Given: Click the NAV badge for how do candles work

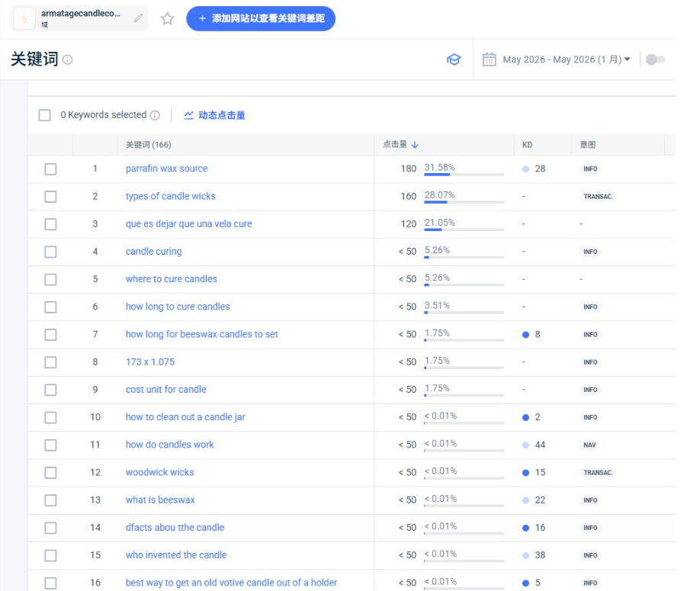Looking at the screenshot, I should tap(589, 445).
